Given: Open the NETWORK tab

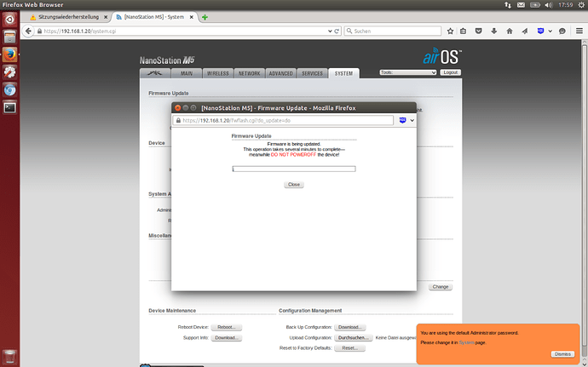Looking at the screenshot, I should (x=249, y=73).
